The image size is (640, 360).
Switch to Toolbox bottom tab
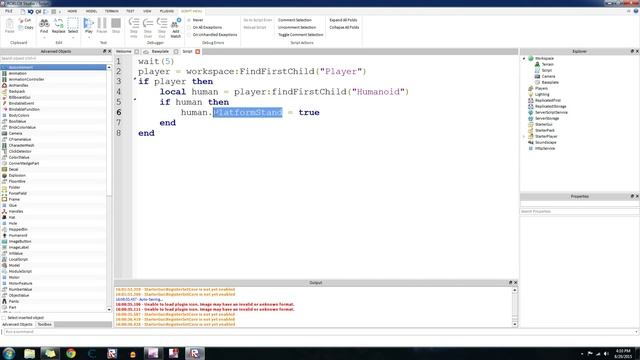[44, 324]
